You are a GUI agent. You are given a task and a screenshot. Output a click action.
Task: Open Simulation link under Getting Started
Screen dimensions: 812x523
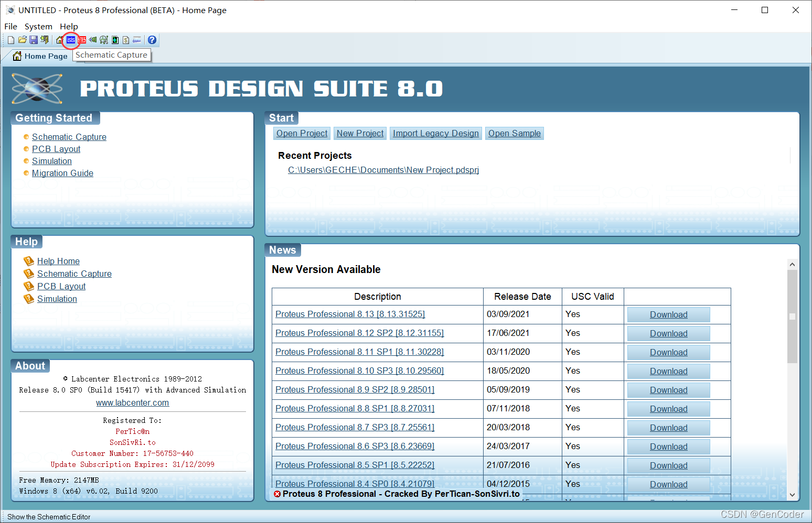coord(52,161)
